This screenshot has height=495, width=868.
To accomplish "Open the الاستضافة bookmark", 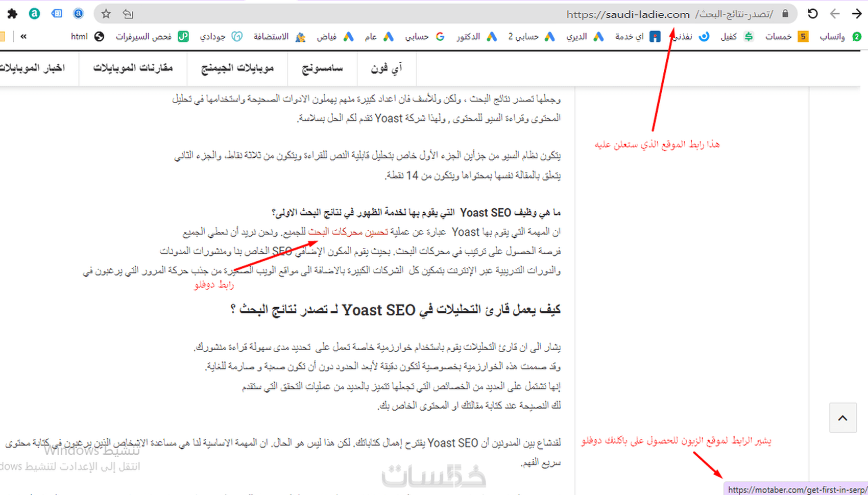I will pyautogui.click(x=280, y=37).
